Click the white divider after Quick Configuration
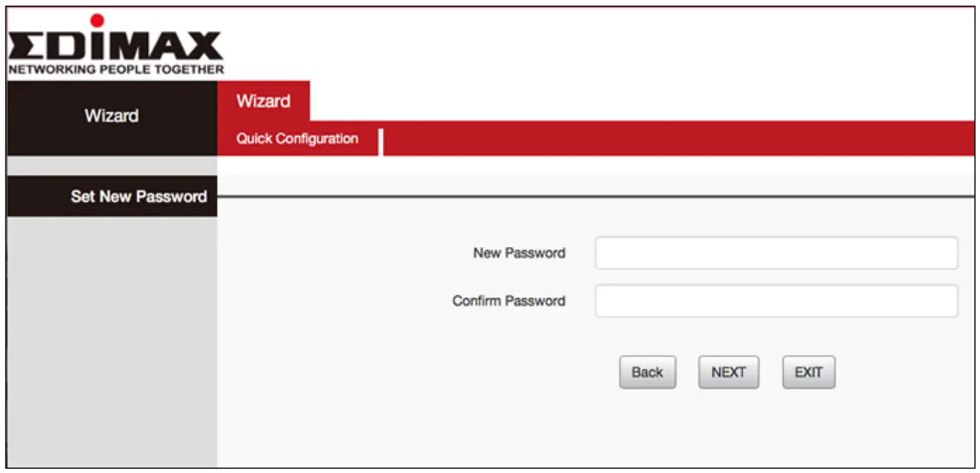This screenshot has width=980, height=473. pyautogui.click(x=380, y=141)
